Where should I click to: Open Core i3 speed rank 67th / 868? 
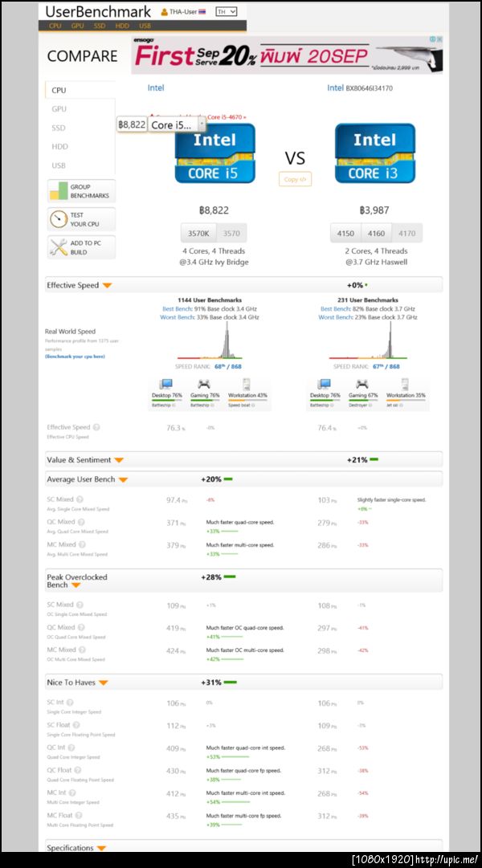386,366
